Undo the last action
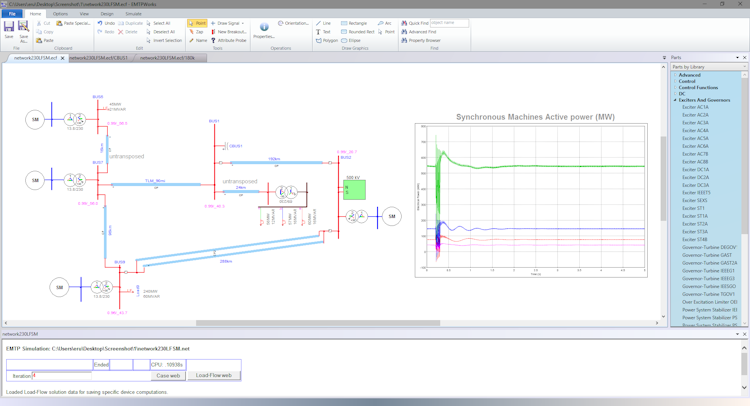Viewport: 750px width, 406px height. click(106, 23)
